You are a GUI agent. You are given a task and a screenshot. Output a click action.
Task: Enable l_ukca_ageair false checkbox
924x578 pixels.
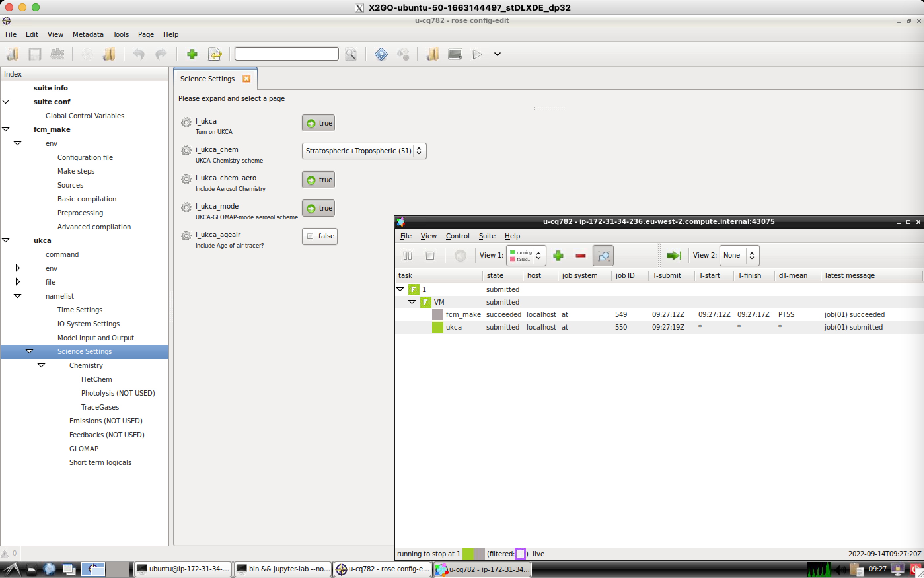(x=319, y=236)
